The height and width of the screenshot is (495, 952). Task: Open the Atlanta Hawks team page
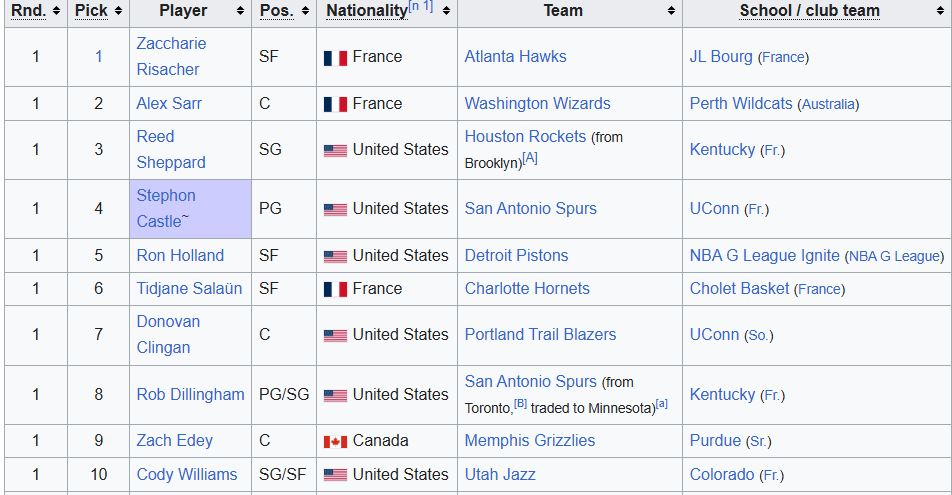(515, 56)
